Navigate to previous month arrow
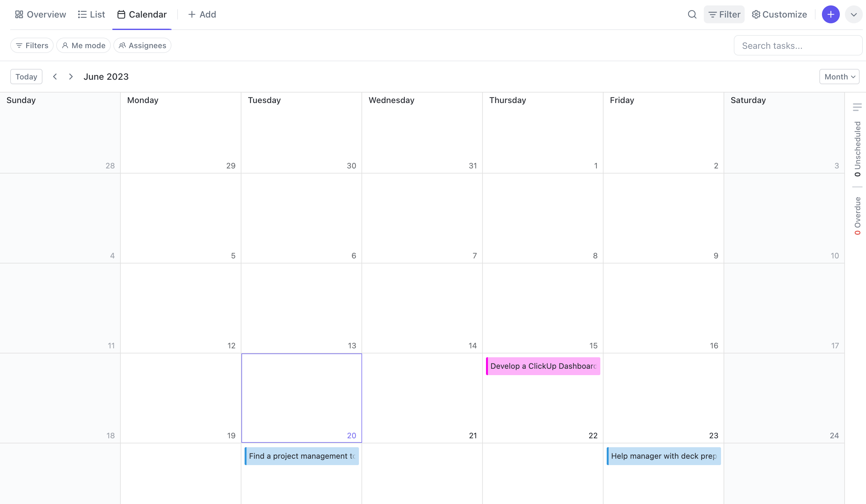Screen dimensions: 866x504 point(54,76)
